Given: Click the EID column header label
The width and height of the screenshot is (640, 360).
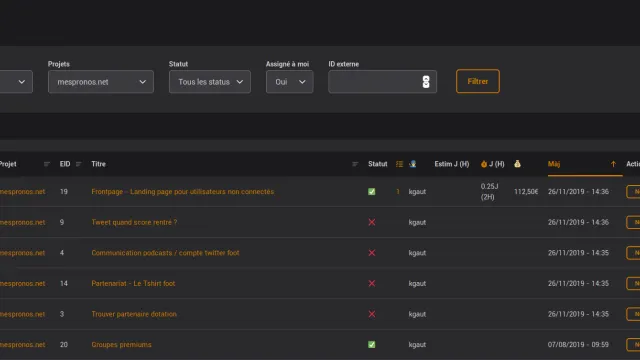Looking at the screenshot, I should coord(65,164).
